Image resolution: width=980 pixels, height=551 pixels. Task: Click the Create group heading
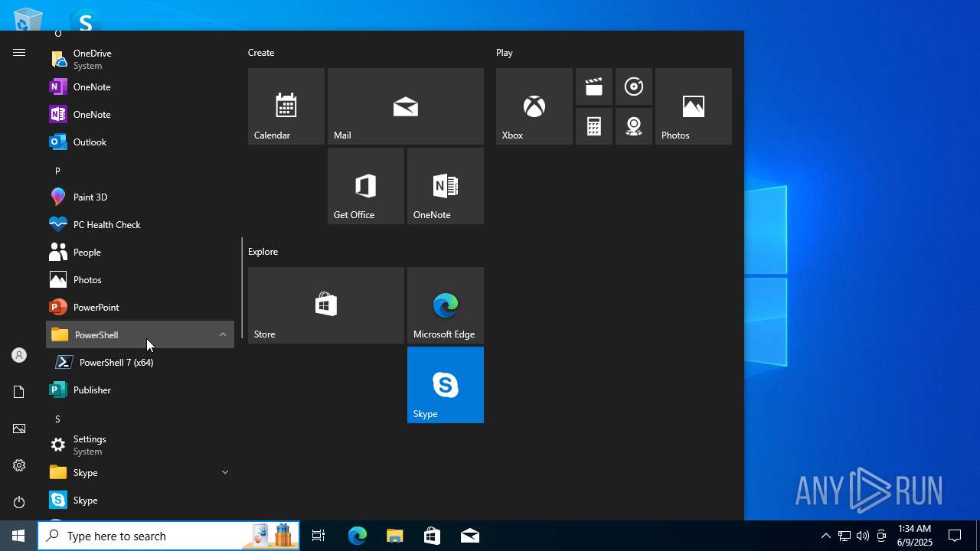261,53
